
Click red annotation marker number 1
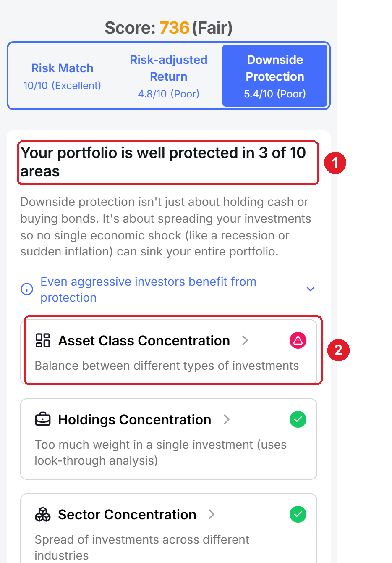335,163
